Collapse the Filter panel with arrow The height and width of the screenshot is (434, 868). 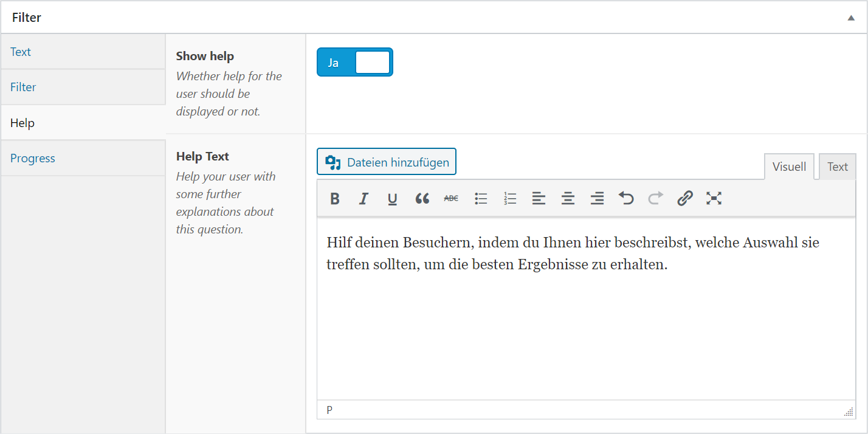tap(851, 18)
